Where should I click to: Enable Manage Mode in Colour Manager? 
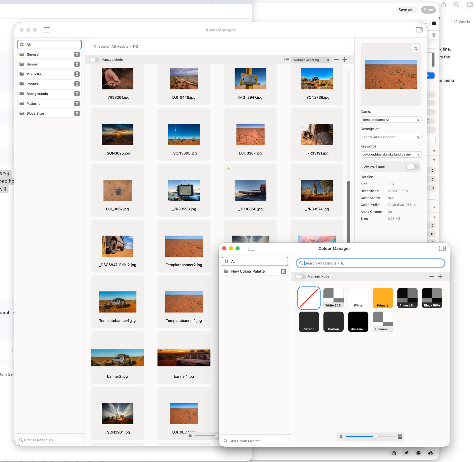click(x=300, y=276)
